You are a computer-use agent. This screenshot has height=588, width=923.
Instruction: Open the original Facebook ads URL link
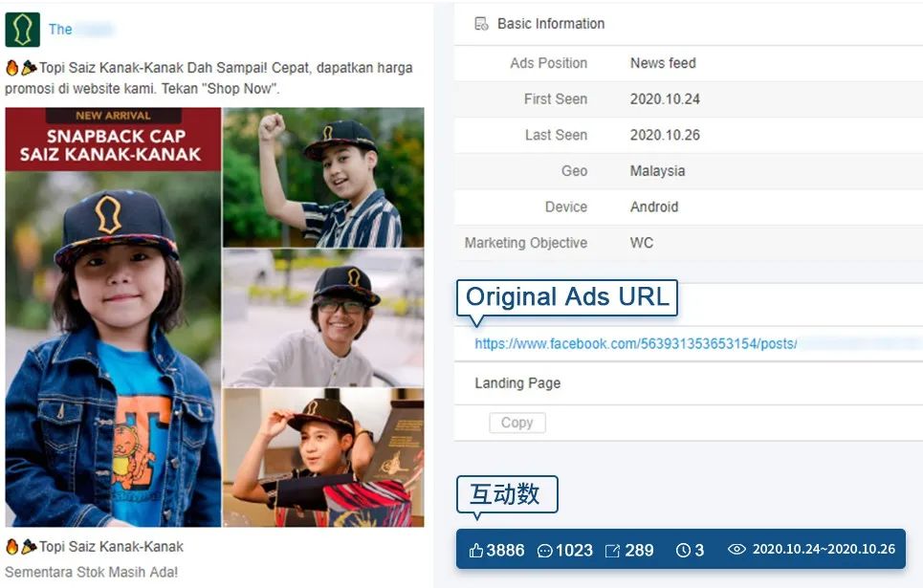635,343
